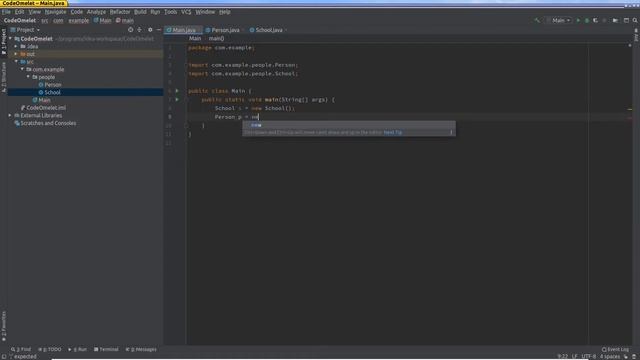Toggle the 1: Project side tool tab
The image size is (640, 360).
pos(4,42)
